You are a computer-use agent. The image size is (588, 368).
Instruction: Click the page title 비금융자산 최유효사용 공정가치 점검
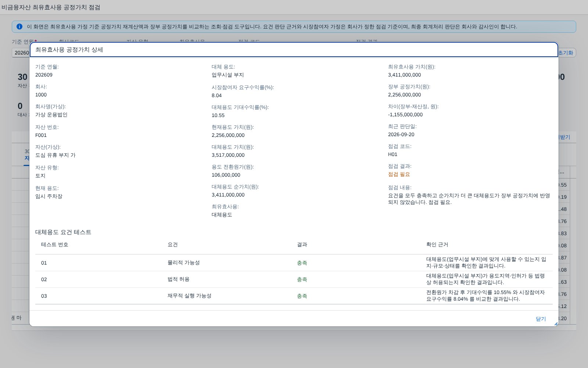[50, 7]
